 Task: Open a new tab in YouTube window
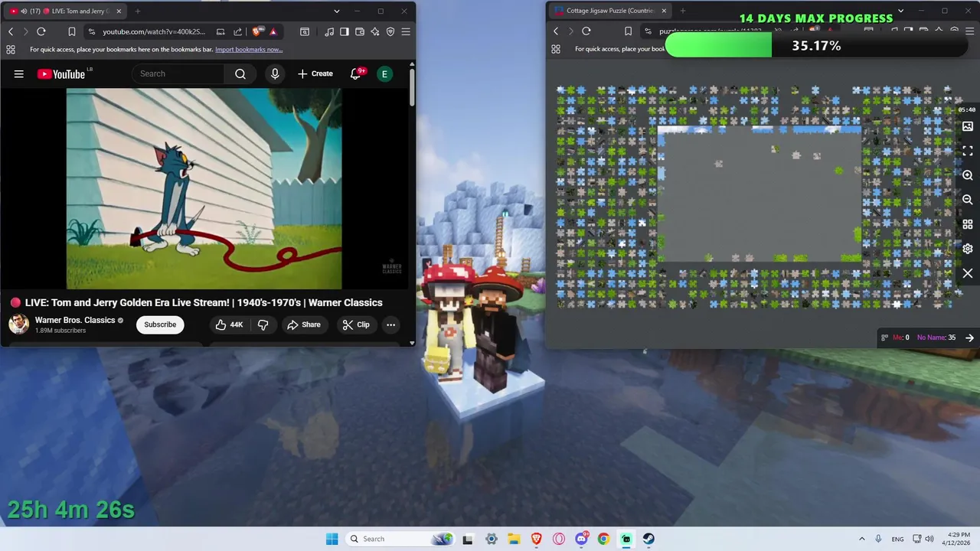click(x=138, y=11)
